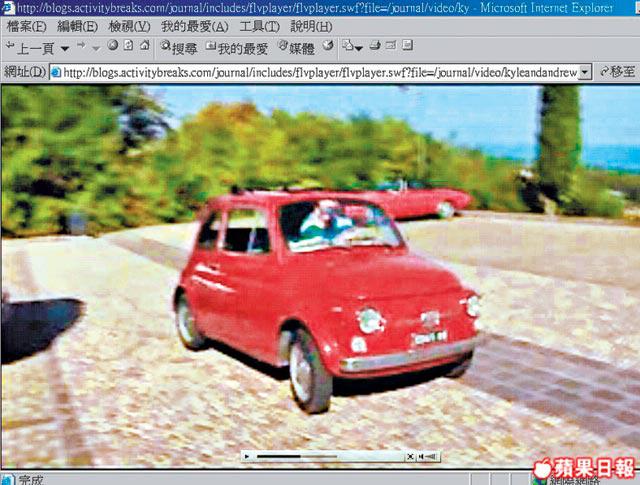The image size is (640, 485).
Task: Adjust the player volume level slider
Action: 432,456
